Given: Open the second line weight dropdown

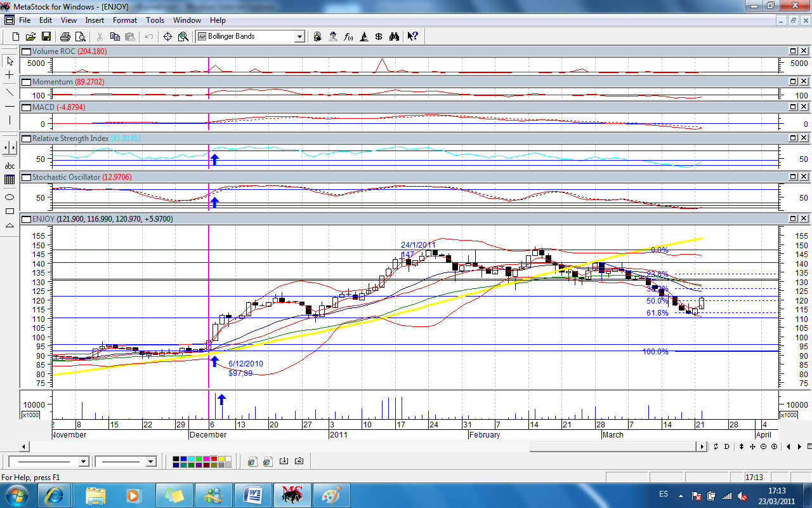Looking at the screenshot, I should coord(151,462).
